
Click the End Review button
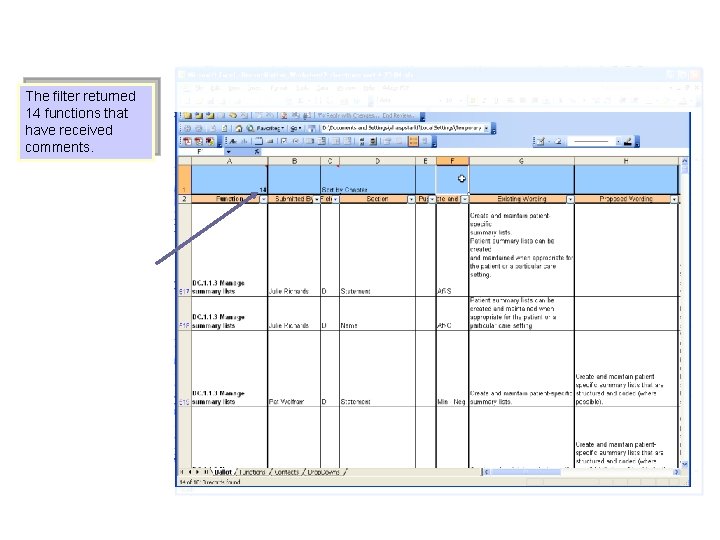tap(399, 115)
